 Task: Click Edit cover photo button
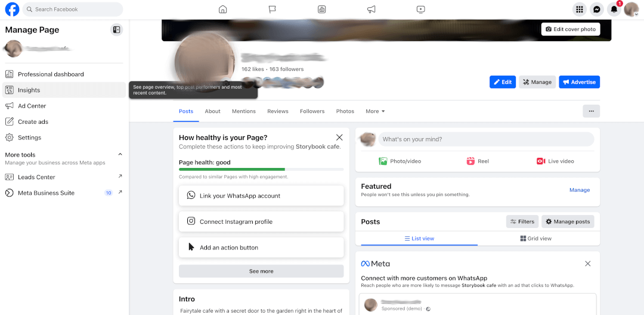[571, 29]
